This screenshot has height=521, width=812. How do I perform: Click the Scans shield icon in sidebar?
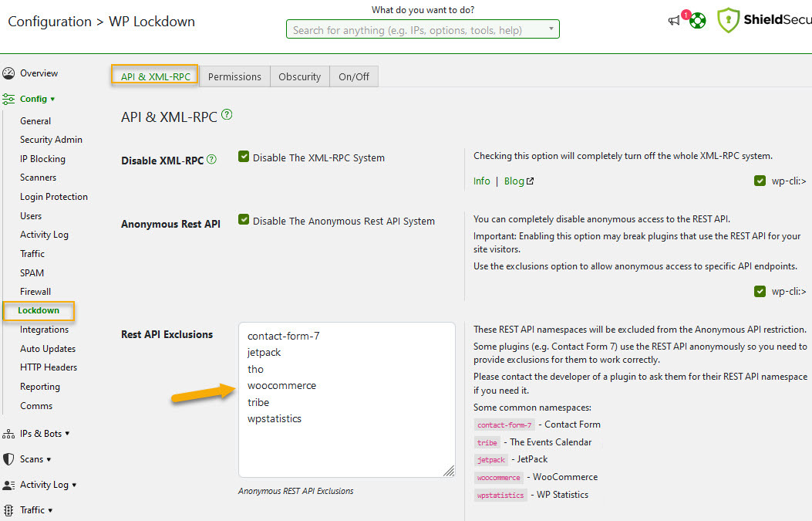(8, 459)
